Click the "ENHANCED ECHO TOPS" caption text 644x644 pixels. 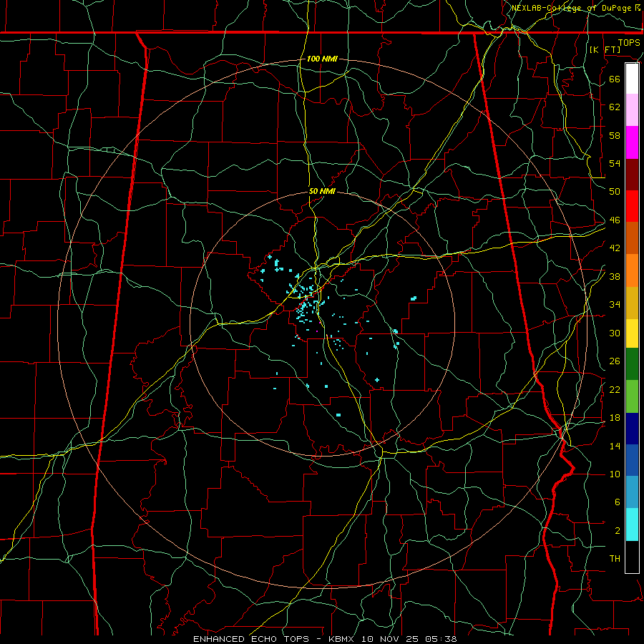click(250, 639)
